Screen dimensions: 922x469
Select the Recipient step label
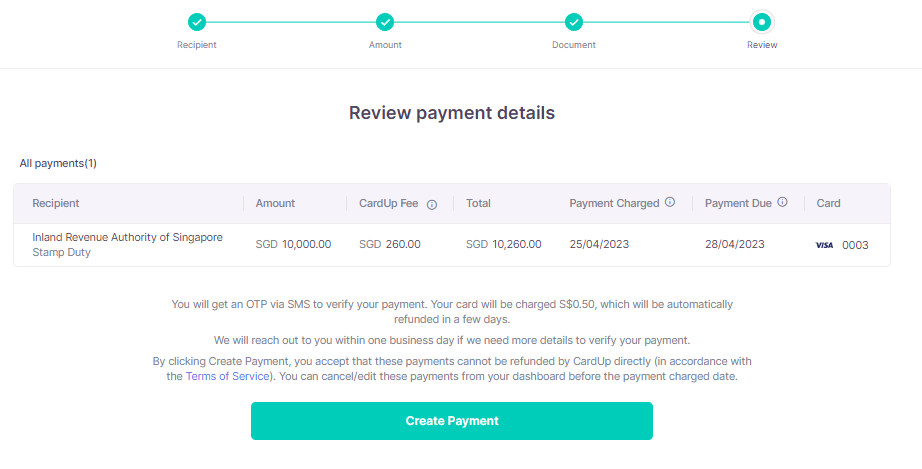tap(197, 45)
